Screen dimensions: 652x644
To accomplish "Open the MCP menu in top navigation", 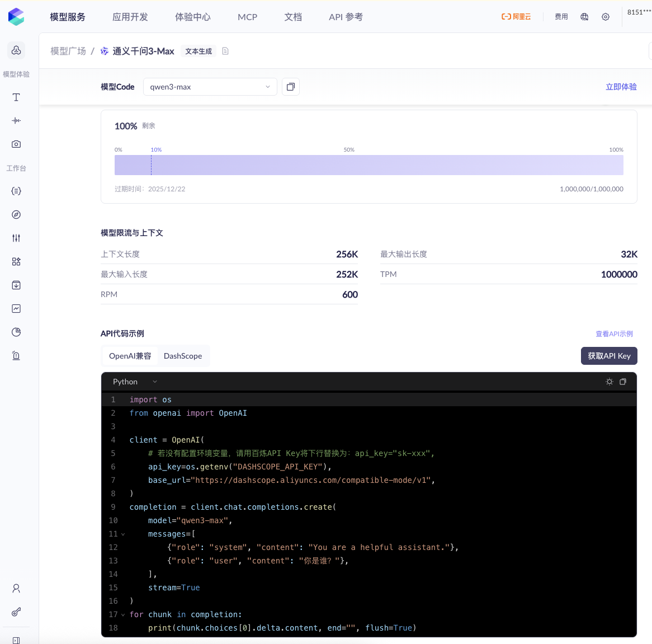I will [247, 17].
